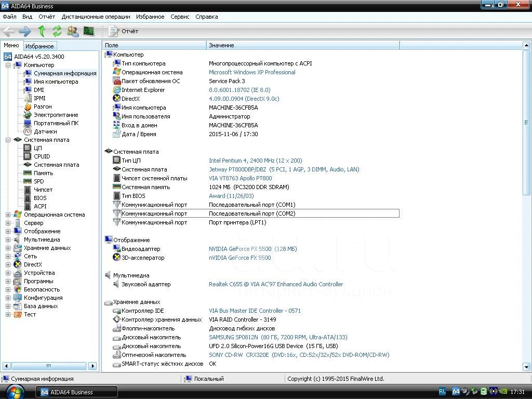Open the Сервис menu
Screen dimensions: 532x399
[x=180, y=17]
